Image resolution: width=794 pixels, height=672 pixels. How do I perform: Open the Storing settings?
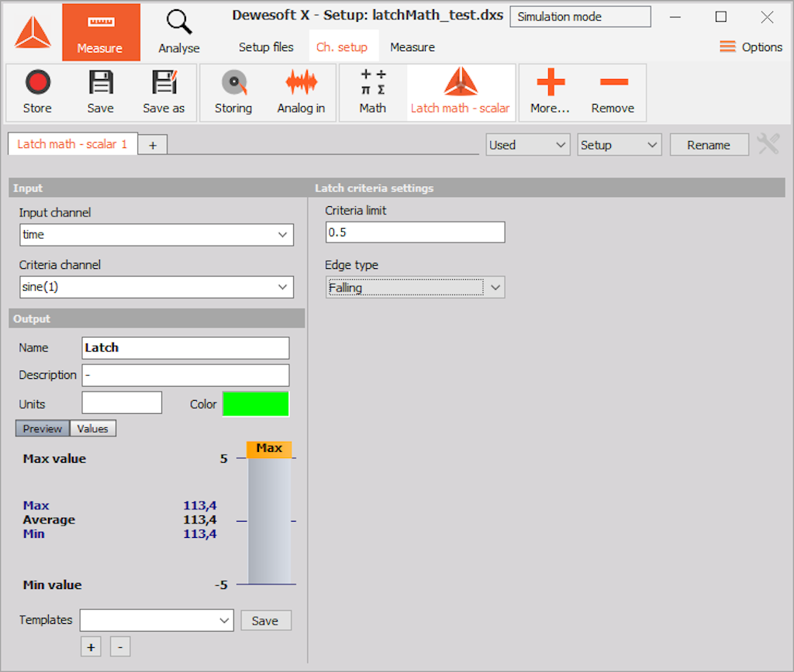233,92
